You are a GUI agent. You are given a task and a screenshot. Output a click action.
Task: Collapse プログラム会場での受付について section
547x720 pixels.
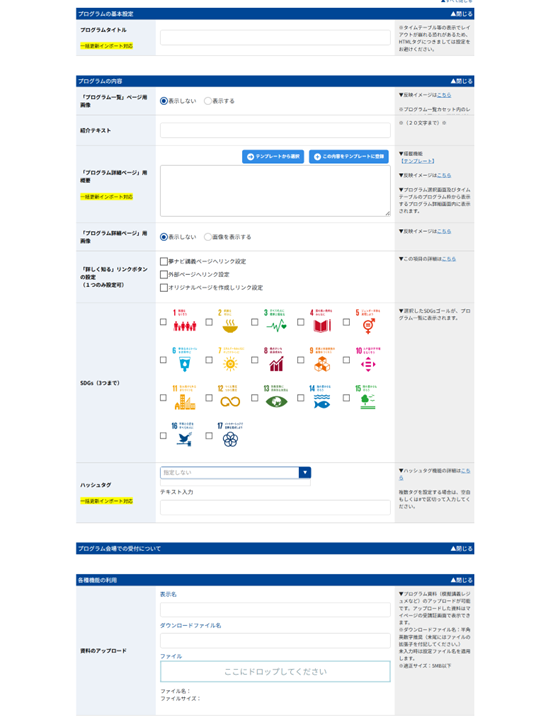[462, 548]
